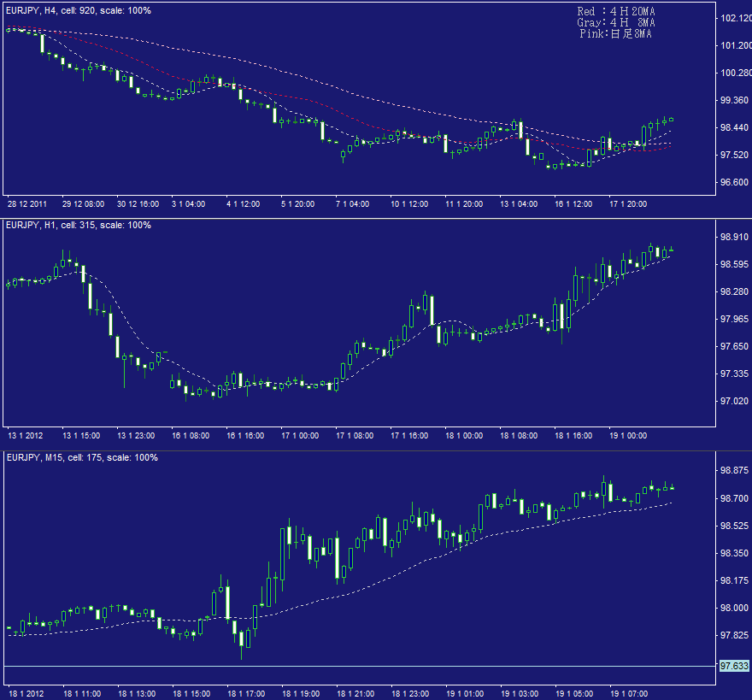The width and height of the screenshot is (752, 700).
Task: Click the '18 1 17:00' time label
Action: click(x=246, y=694)
